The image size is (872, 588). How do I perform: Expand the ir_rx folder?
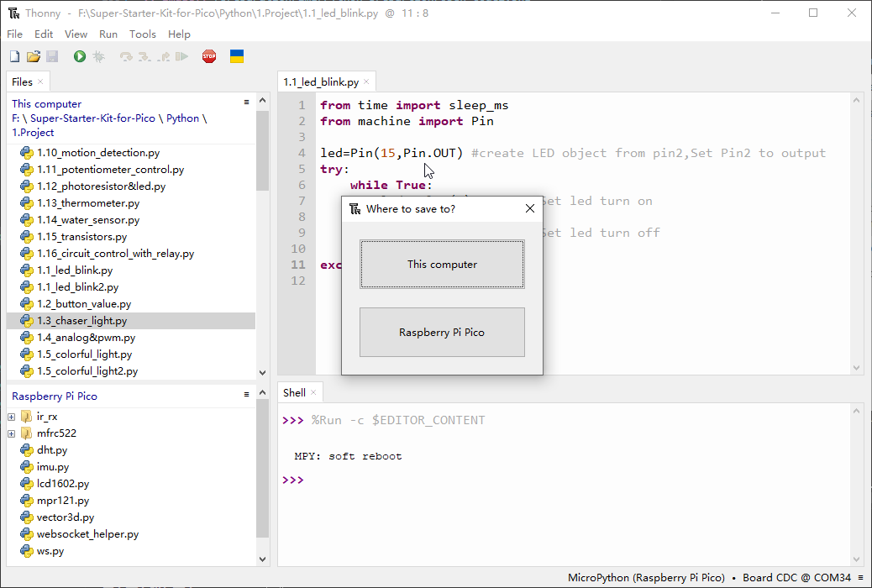[x=12, y=417]
